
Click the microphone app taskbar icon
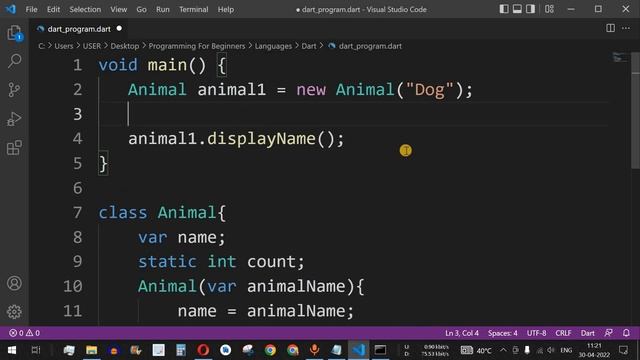point(314,350)
